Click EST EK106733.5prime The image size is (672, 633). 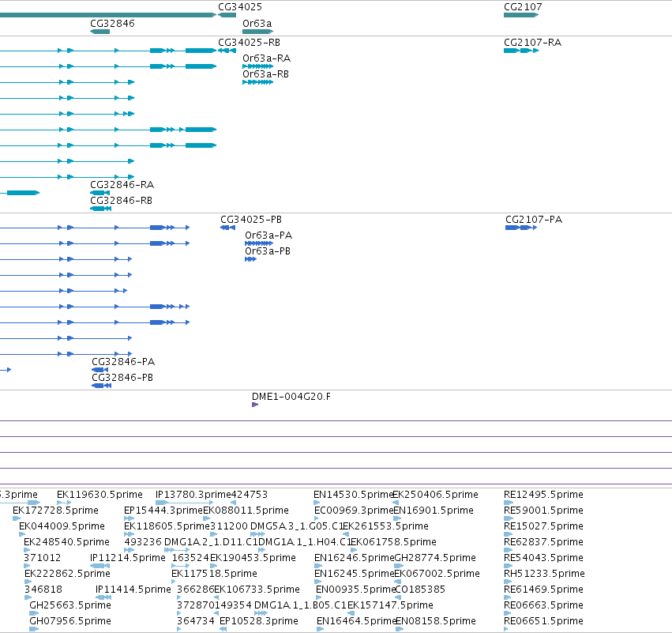tap(257, 590)
